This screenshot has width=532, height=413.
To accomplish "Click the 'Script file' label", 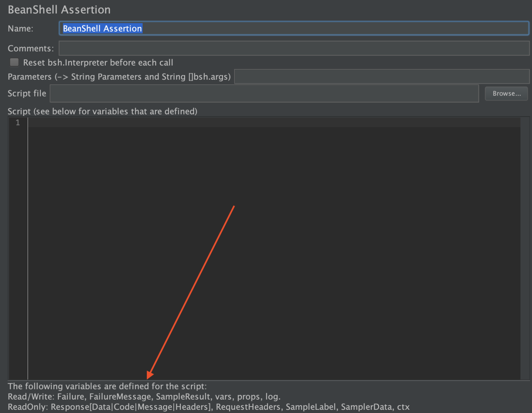I will [x=27, y=94].
